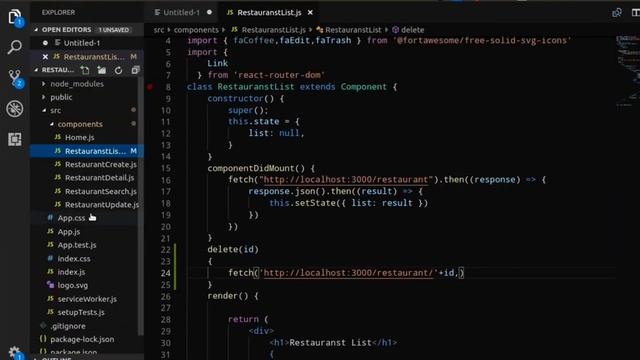This screenshot has width=640, height=360.
Task: Collapse the src folder
Action: pyautogui.click(x=56, y=111)
